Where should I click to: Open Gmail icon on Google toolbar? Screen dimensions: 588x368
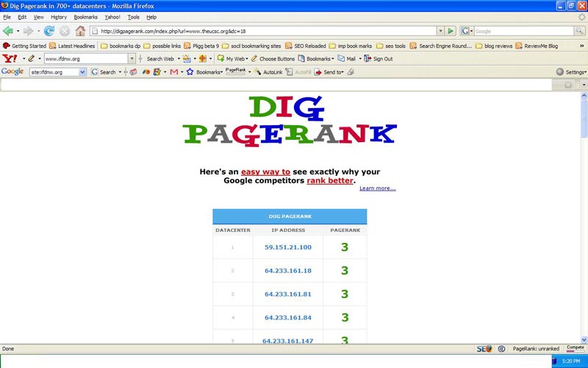[173, 71]
